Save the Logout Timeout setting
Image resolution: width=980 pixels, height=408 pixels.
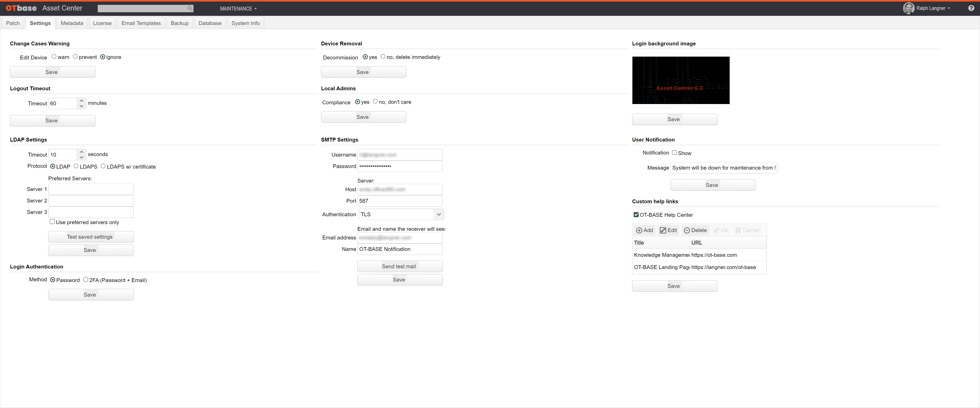tap(53, 121)
